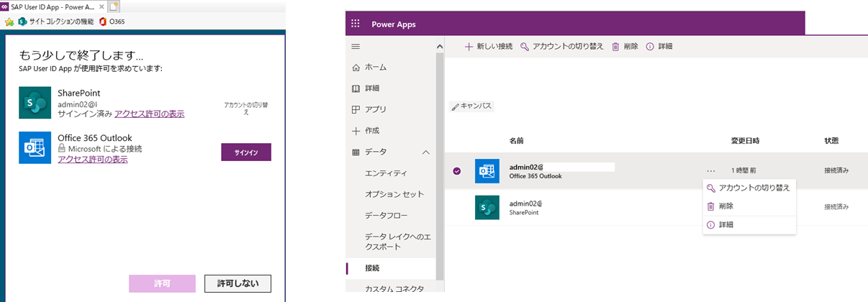The width and height of the screenshot is (868, 302).
Task: Open オプション セット under データ
Action: coord(394,194)
